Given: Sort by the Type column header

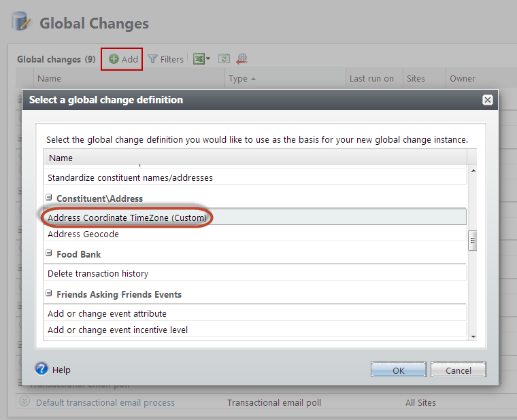Looking at the screenshot, I should (238, 78).
